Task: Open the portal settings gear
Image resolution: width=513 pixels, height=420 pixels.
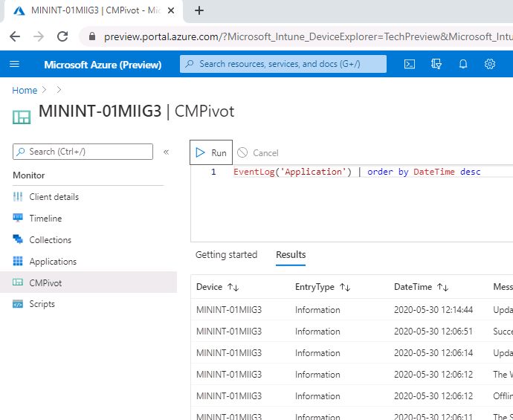Action: (490, 64)
